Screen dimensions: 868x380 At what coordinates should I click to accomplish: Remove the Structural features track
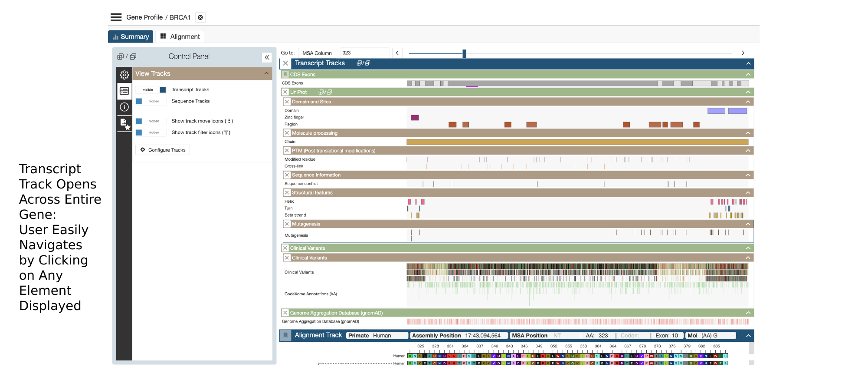pyautogui.click(x=287, y=192)
